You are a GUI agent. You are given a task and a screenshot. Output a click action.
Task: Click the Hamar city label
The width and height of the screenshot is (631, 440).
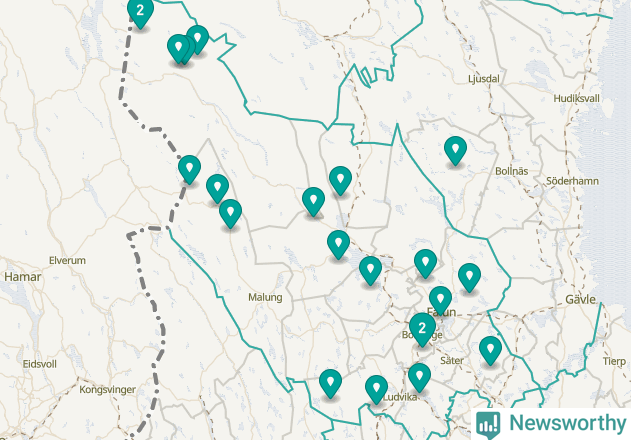23,277
